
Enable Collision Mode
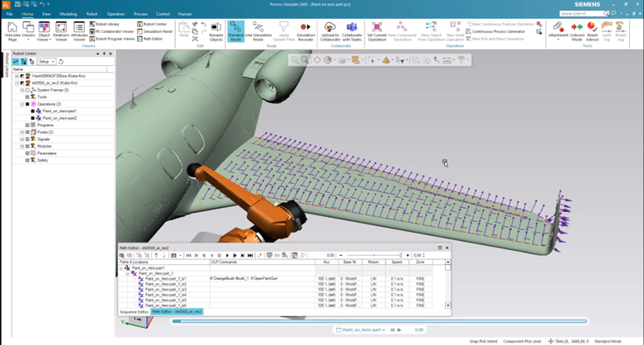tap(578, 31)
